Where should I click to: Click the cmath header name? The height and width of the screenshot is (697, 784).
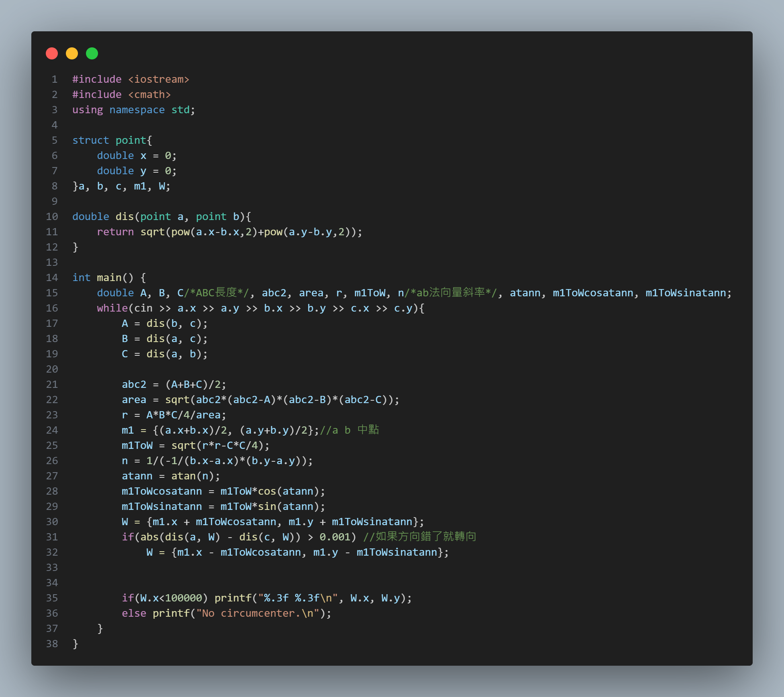coord(149,94)
